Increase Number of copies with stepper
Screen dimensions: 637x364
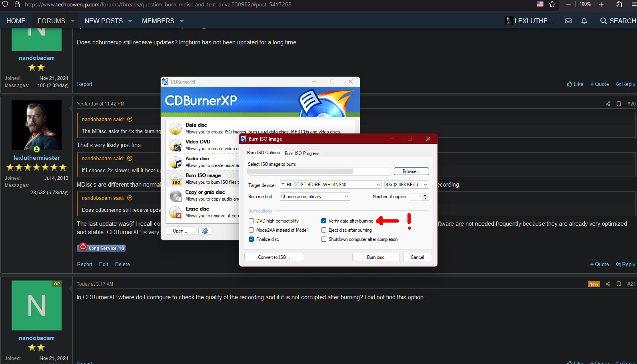tap(425, 195)
